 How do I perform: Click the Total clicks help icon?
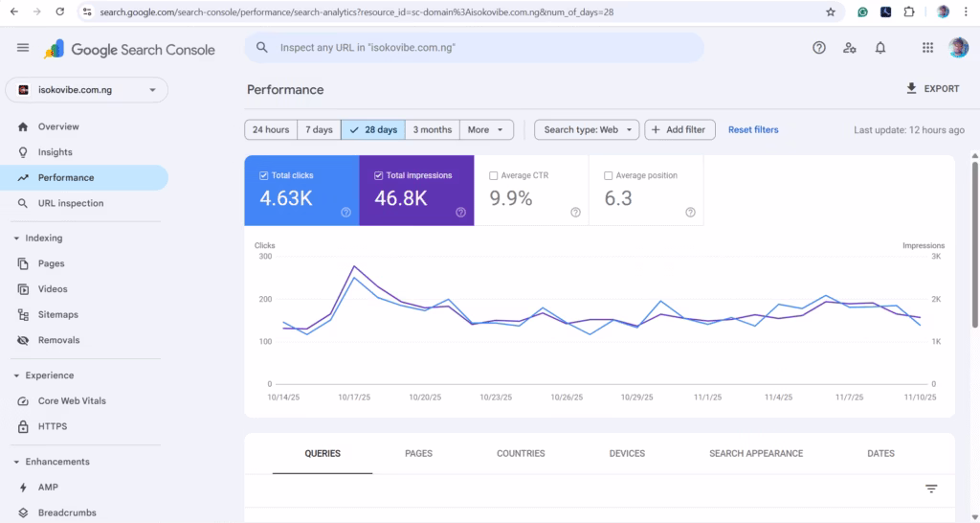[x=345, y=213]
